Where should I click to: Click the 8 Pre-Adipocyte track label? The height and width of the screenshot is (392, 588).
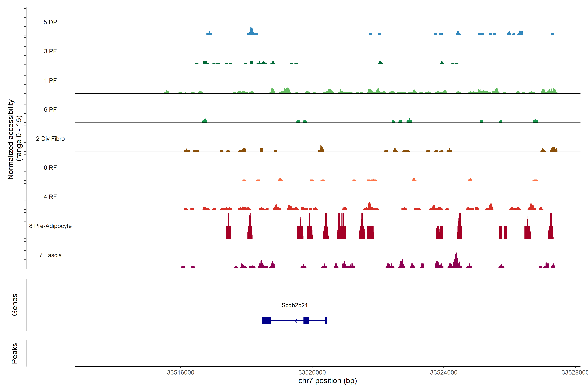pos(50,226)
